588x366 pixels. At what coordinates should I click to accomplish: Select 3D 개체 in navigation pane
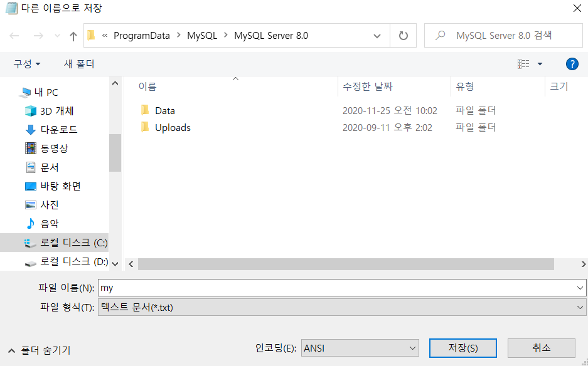pos(49,111)
